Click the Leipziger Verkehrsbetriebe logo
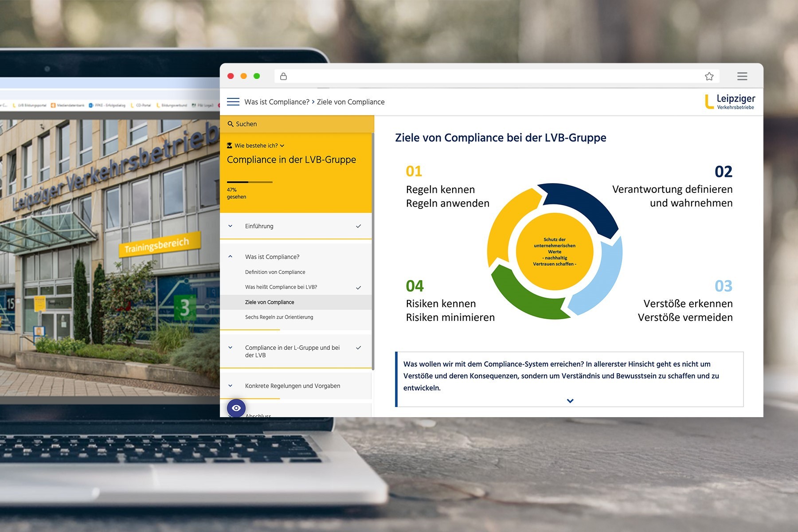Image resolution: width=798 pixels, height=532 pixels. 730,102
